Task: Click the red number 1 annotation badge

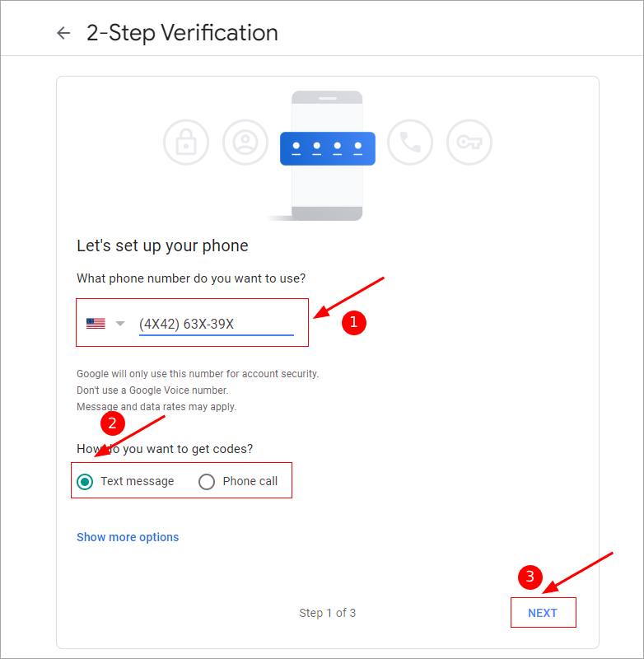Action: pyautogui.click(x=354, y=323)
